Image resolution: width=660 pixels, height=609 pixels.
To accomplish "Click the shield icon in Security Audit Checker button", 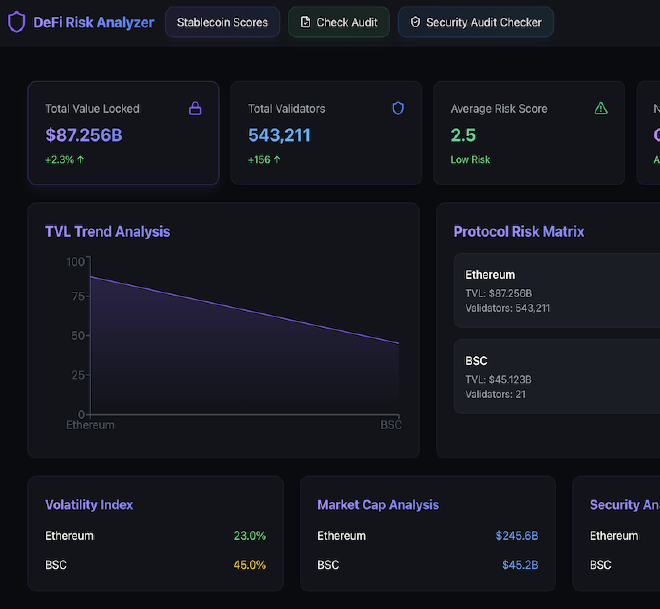I will (x=415, y=22).
